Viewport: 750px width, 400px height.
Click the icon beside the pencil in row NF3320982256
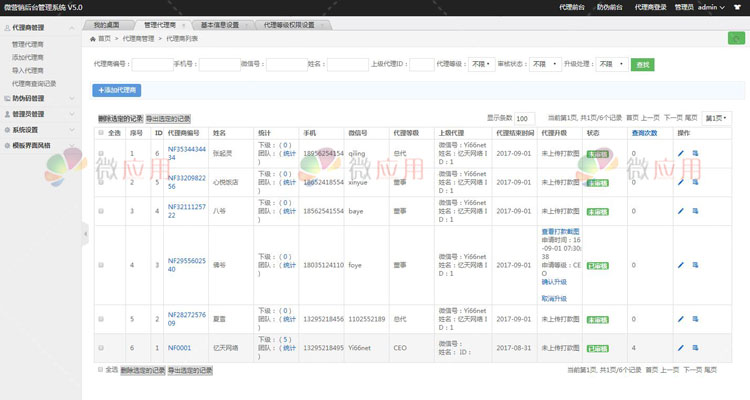pos(695,182)
